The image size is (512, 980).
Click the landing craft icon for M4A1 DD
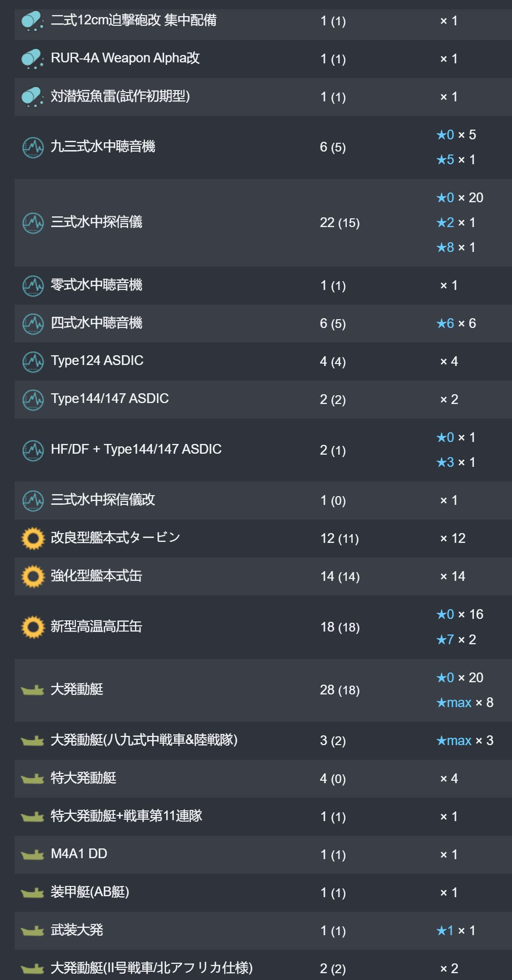pyautogui.click(x=33, y=855)
